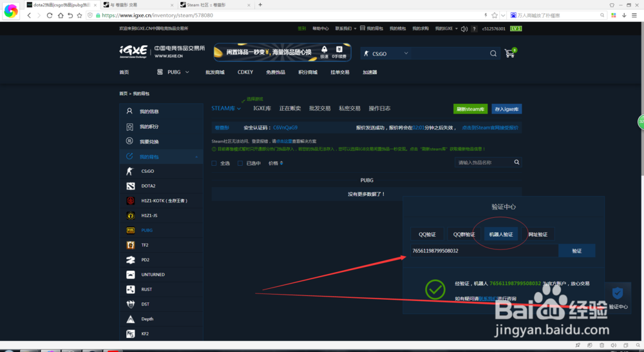Open the shopping cart icon
The height and width of the screenshot is (352, 644).
510,53
